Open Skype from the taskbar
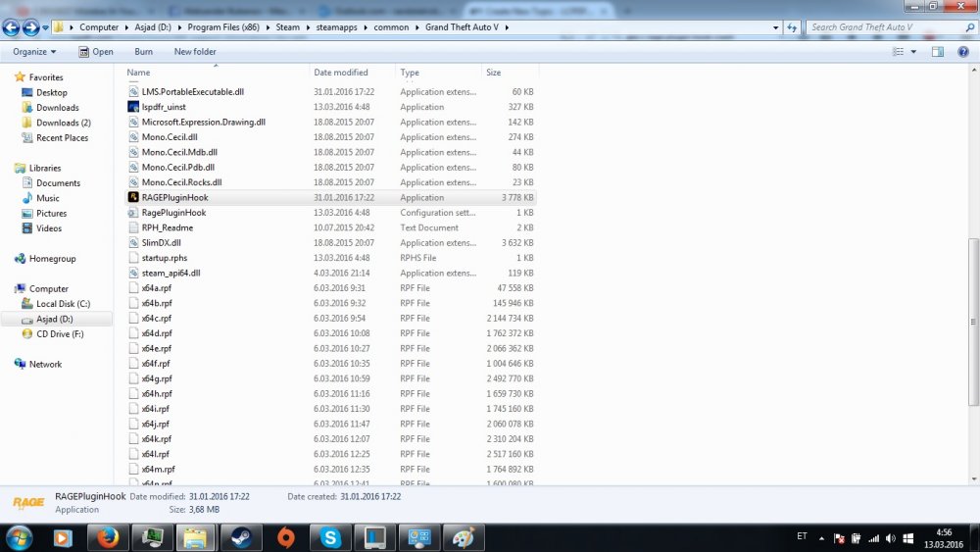The image size is (980, 552). pos(330,537)
